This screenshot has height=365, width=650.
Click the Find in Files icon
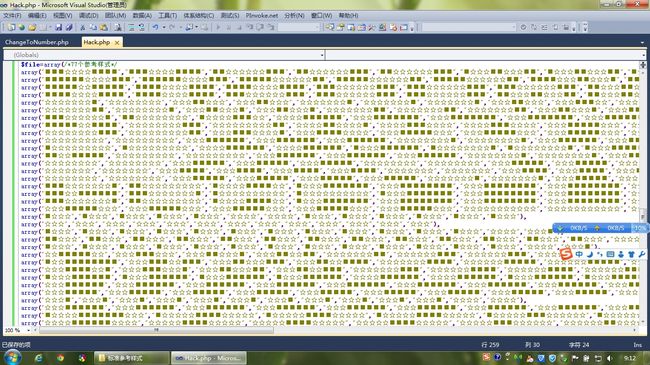118,27
